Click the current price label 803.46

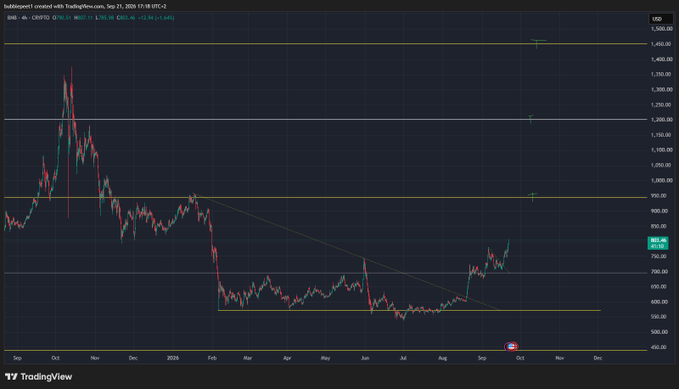(x=658, y=243)
